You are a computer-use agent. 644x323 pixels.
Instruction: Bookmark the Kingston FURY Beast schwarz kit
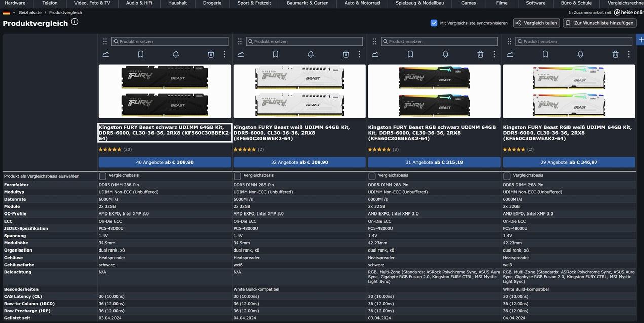(141, 54)
